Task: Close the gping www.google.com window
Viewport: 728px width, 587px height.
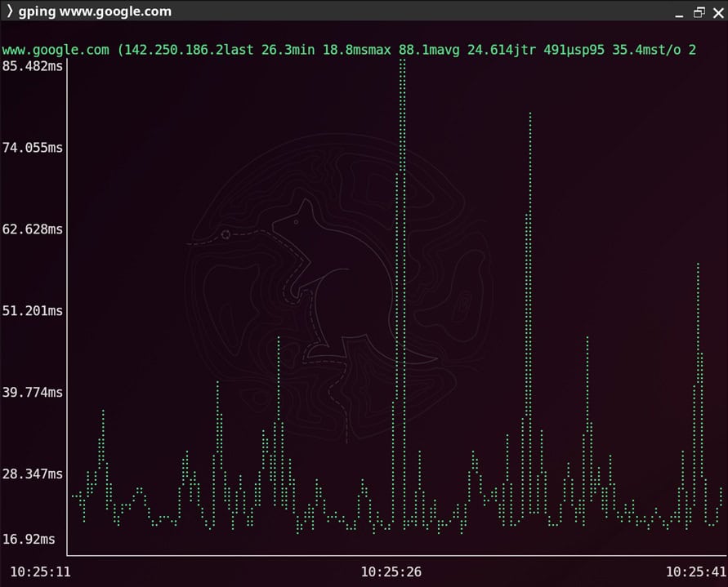Action: (717, 12)
